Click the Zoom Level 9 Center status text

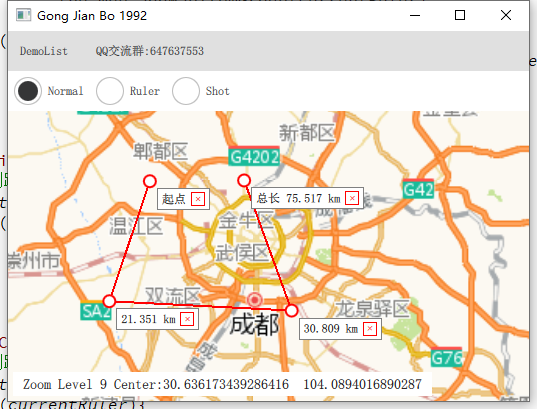pyautogui.click(x=222, y=384)
